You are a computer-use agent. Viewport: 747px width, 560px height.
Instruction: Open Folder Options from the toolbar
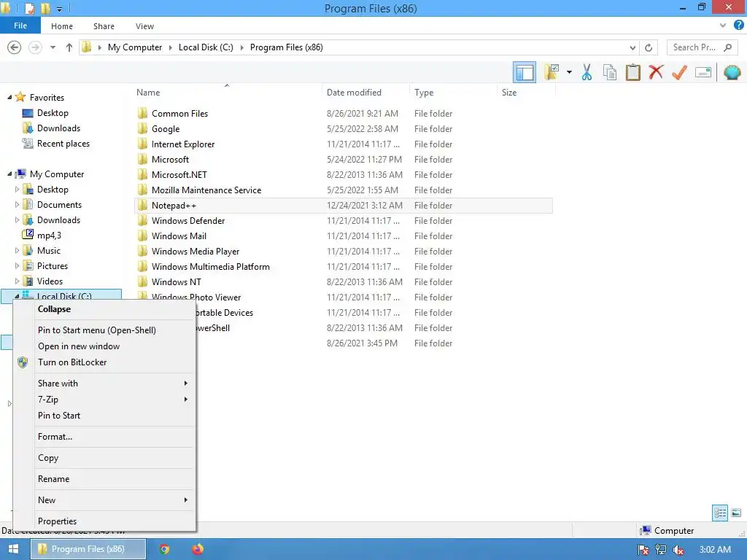coord(551,72)
